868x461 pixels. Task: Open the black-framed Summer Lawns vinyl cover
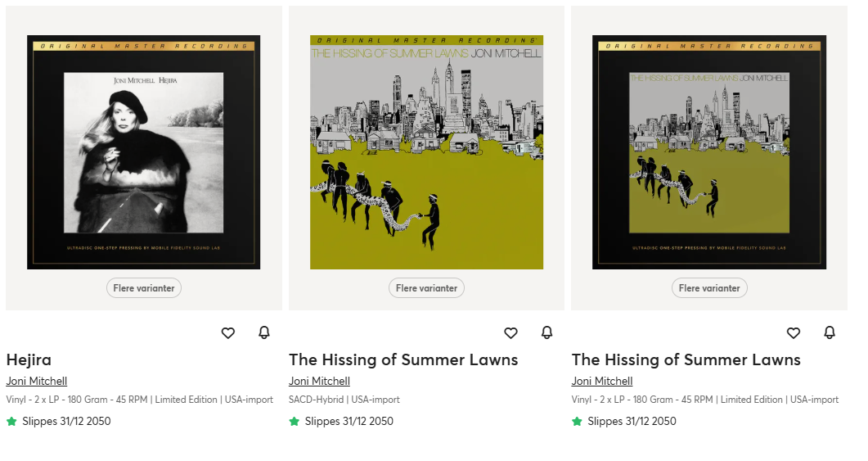[x=709, y=152]
